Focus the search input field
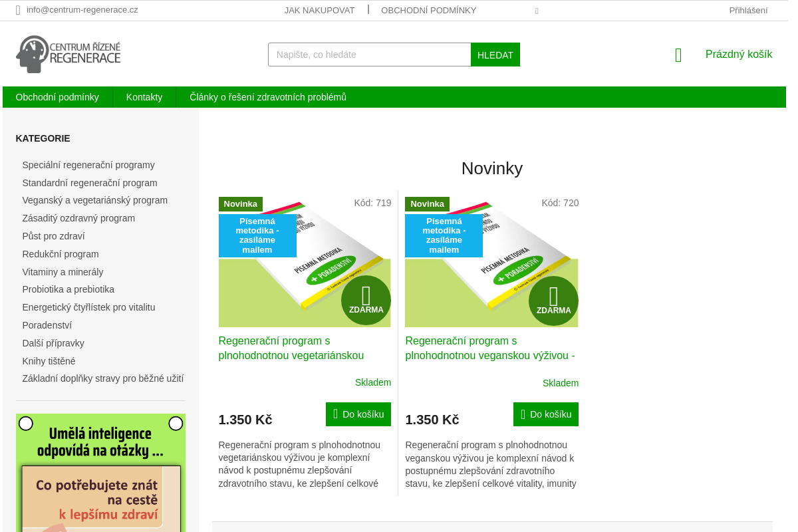The image size is (798, 532). 370,55
